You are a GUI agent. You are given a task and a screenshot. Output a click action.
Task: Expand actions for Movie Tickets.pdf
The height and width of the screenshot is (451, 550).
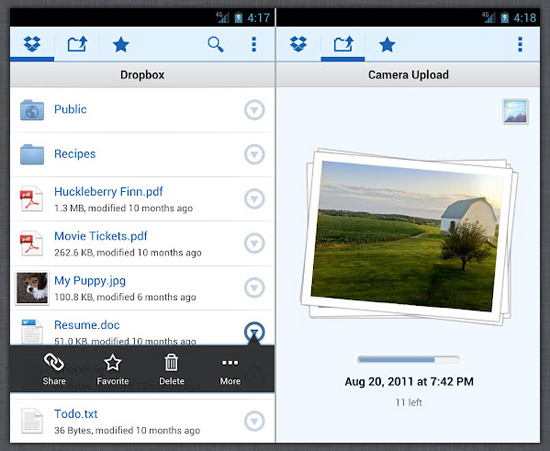pyautogui.click(x=254, y=243)
